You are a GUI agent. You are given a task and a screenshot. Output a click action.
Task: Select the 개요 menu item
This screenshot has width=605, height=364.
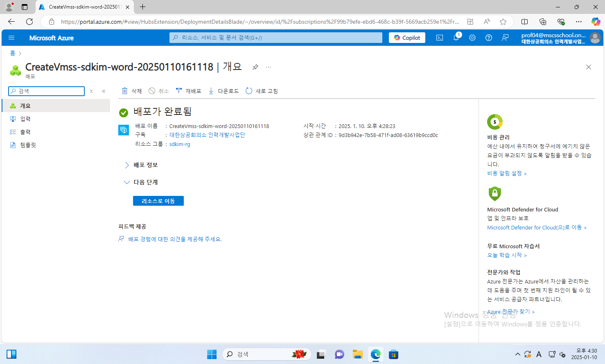point(56,106)
